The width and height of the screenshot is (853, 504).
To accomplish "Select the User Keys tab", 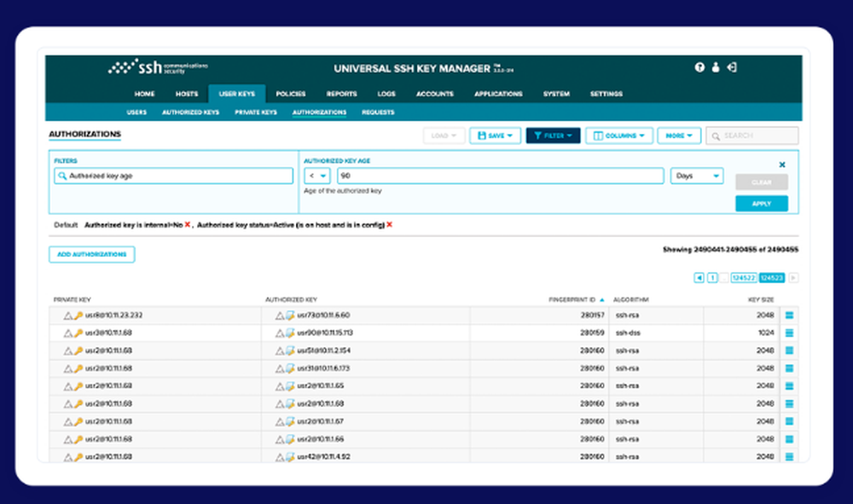I will coord(236,94).
